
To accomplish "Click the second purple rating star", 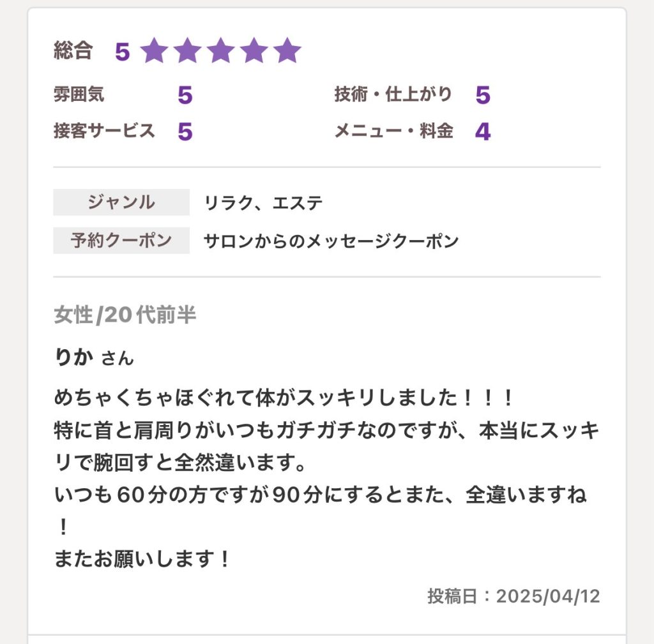I will click(187, 50).
